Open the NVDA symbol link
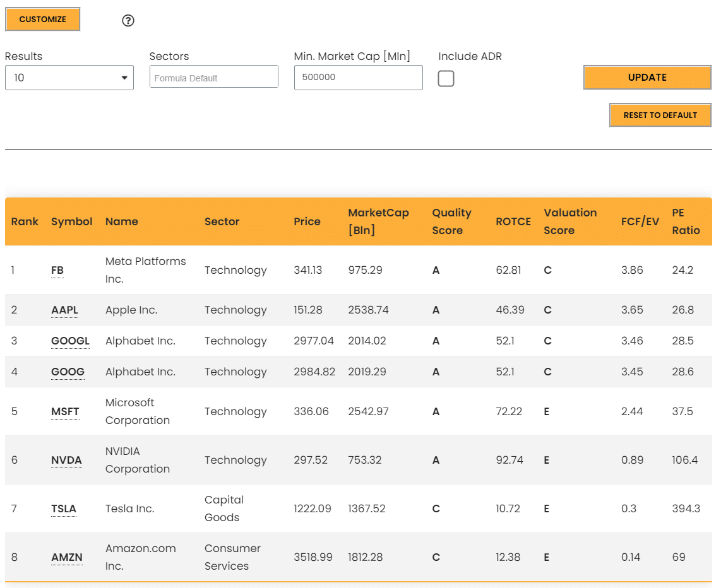The image size is (721, 588). (67, 461)
